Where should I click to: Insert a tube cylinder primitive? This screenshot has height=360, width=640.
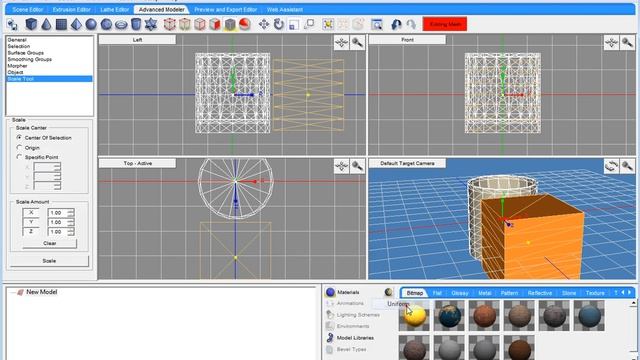(x=136, y=24)
